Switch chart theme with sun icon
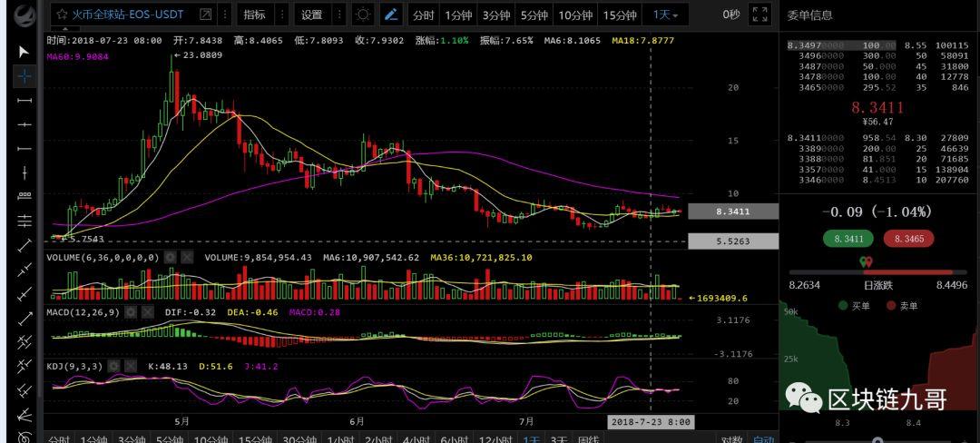The image size is (980, 443). [362, 15]
